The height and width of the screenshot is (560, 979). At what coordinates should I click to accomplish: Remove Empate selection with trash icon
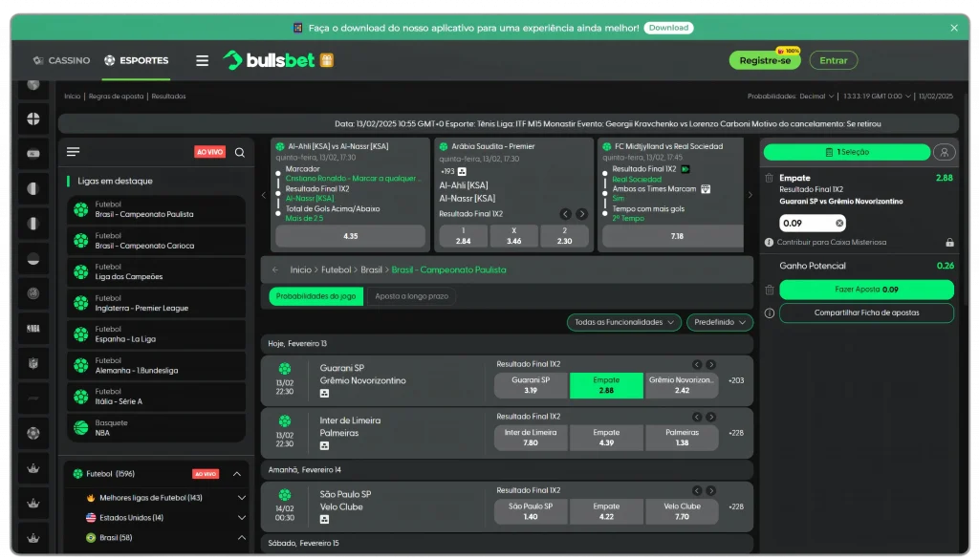(770, 178)
